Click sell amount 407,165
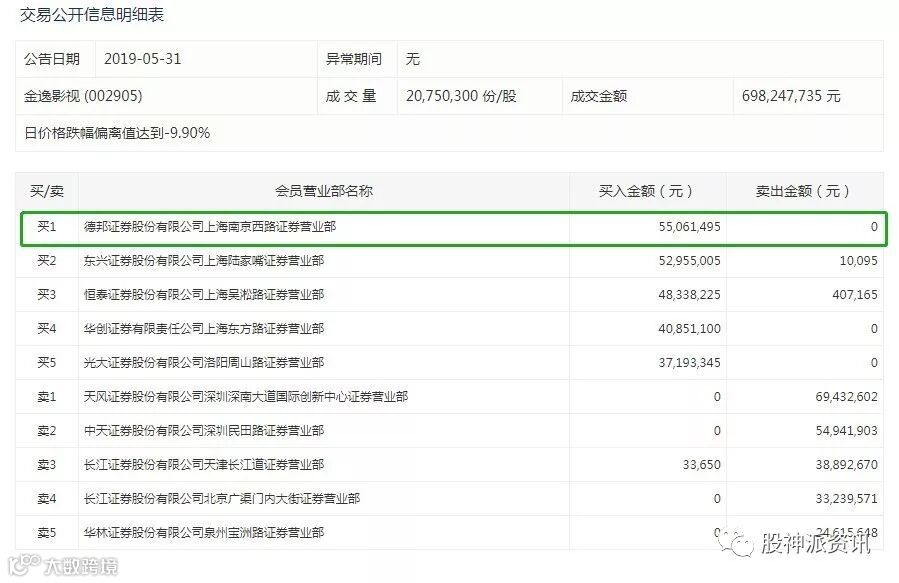Viewport: 899px width, 583px height. point(855,295)
